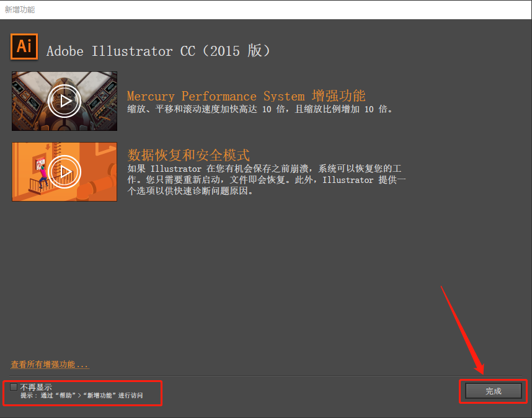Image resolution: width=532 pixels, height=418 pixels.
Task: Click the 提示：通过“帮助”>“新增功能” hint text
Action: pyautogui.click(x=81, y=396)
